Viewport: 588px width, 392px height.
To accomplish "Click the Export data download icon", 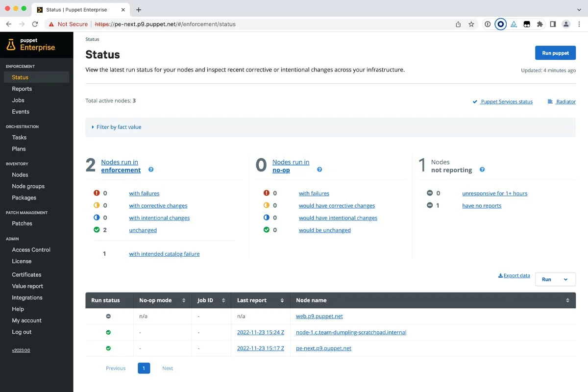I will [x=501, y=275].
